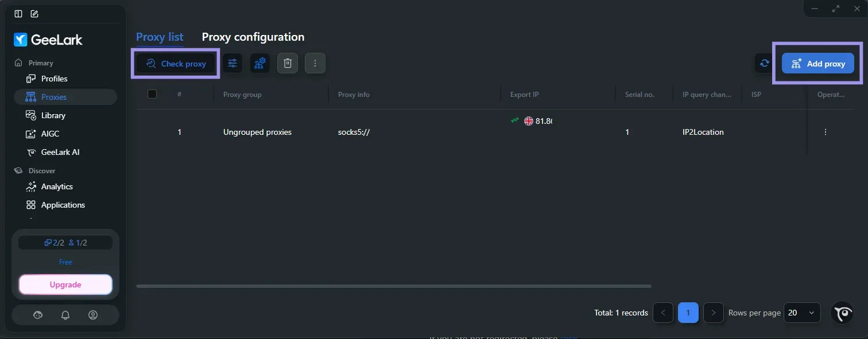Click the Add proxy button

pos(817,64)
